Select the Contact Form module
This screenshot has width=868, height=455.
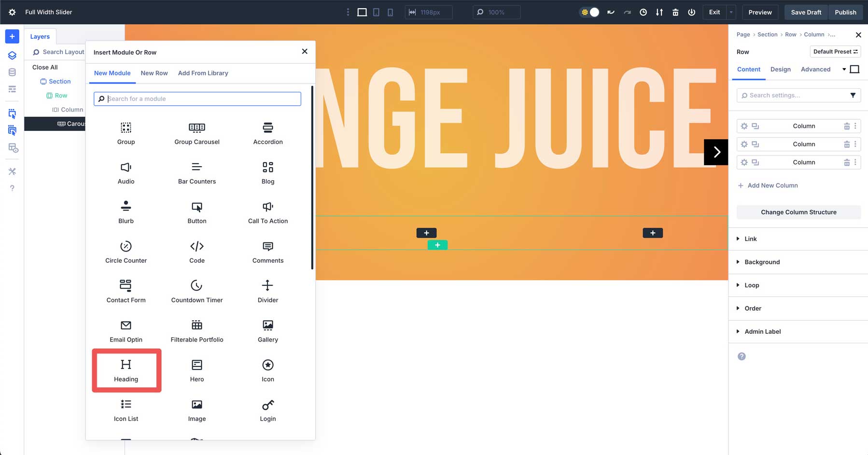pos(126,291)
